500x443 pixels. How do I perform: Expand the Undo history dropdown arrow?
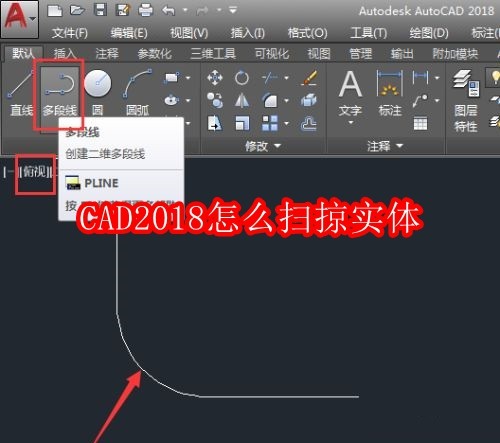(x=185, y=10)
